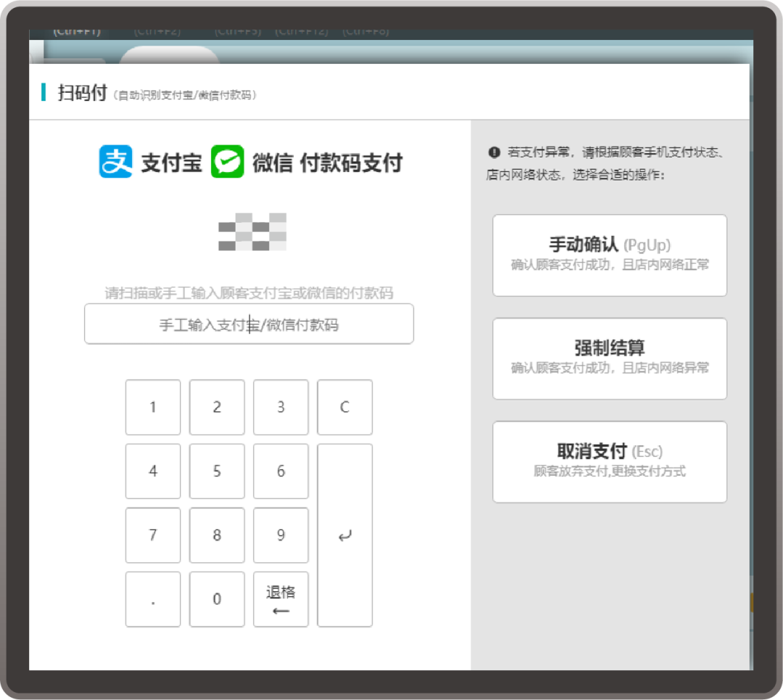Tap keypad digit 4
This screenshot has width=783, height=700.
153,472
